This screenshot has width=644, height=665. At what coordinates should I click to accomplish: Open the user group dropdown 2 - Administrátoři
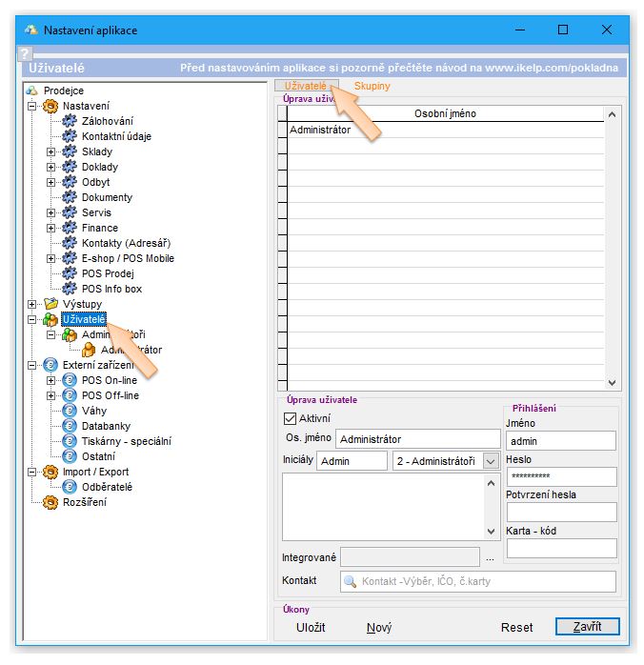(x=491, y=461)
